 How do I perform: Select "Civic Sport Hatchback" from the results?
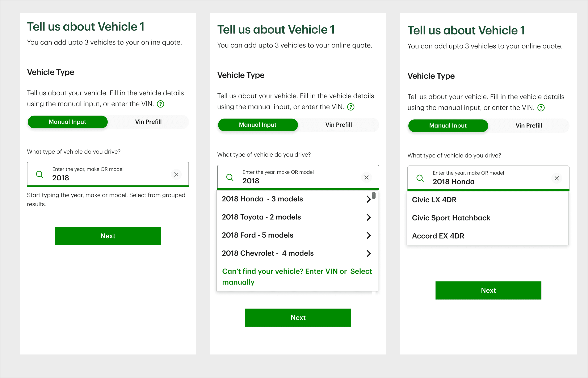click(x=451, y=218)
